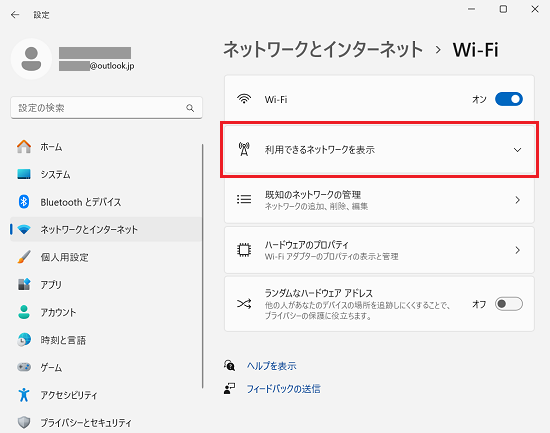Click 既知のネットワークの管理 title text

tap(313, 194)
